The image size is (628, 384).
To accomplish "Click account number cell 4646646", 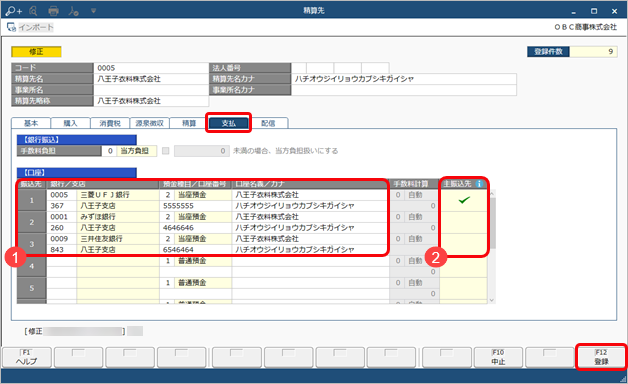I will point(195,228).
